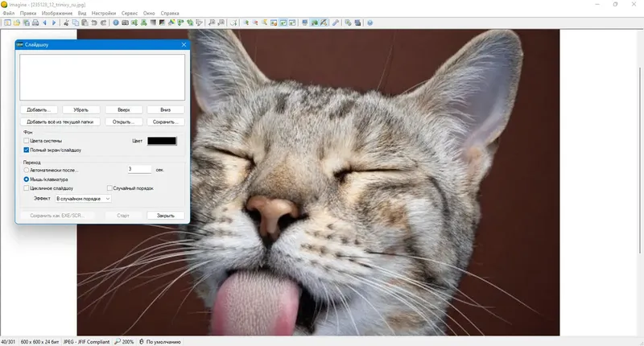Click the first magnifier zoom toolbar icon

tap(212, 23)
